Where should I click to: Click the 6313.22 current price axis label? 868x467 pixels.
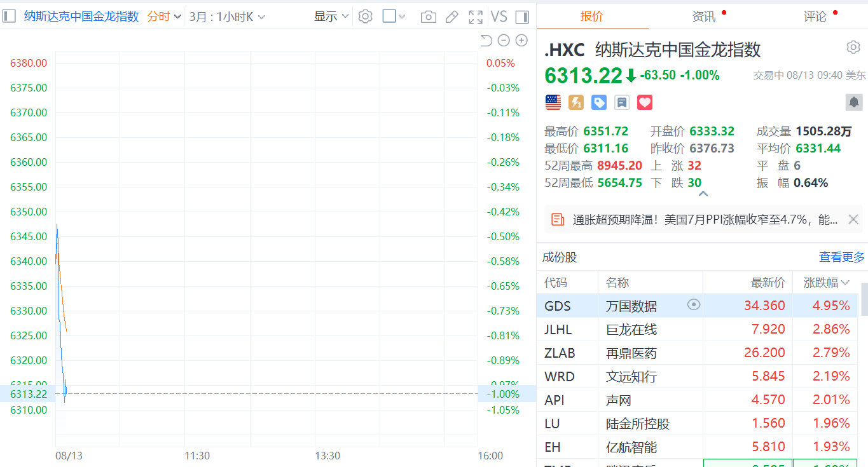[x=29, y=394]
